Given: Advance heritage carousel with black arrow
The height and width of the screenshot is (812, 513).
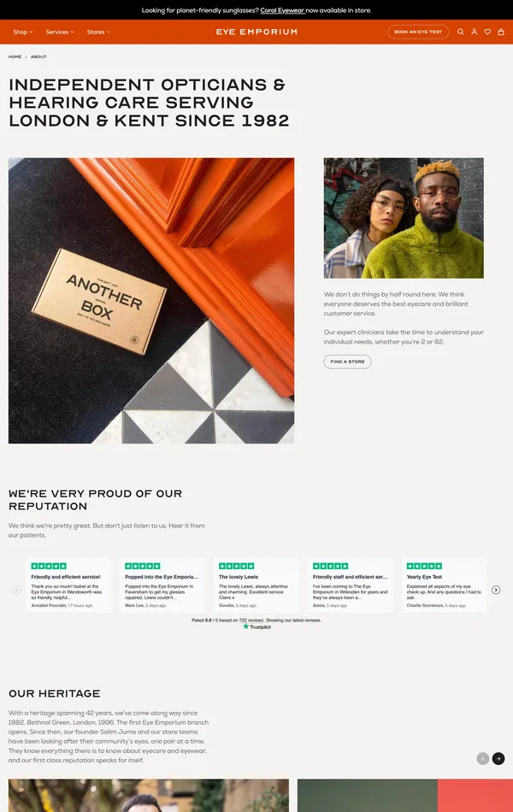Looking at the screenshot, I should [498, 759].
